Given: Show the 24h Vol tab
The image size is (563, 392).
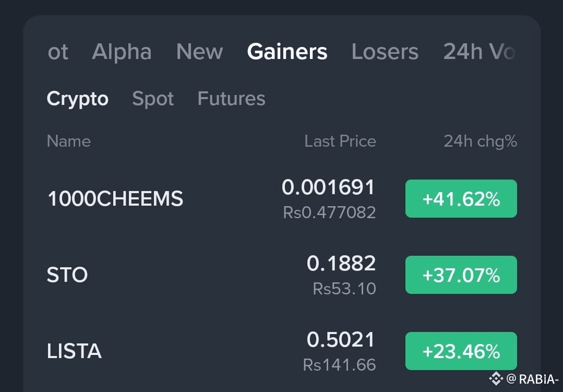Looking at the screenshot, I should [480, 52].
